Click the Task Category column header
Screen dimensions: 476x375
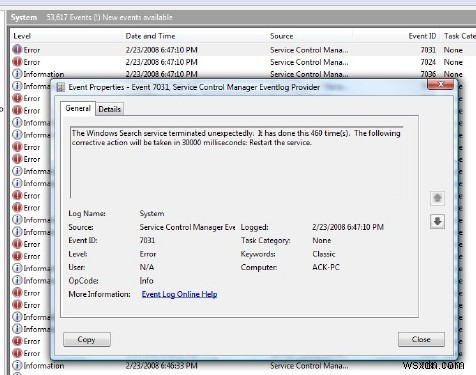(460, 36)
